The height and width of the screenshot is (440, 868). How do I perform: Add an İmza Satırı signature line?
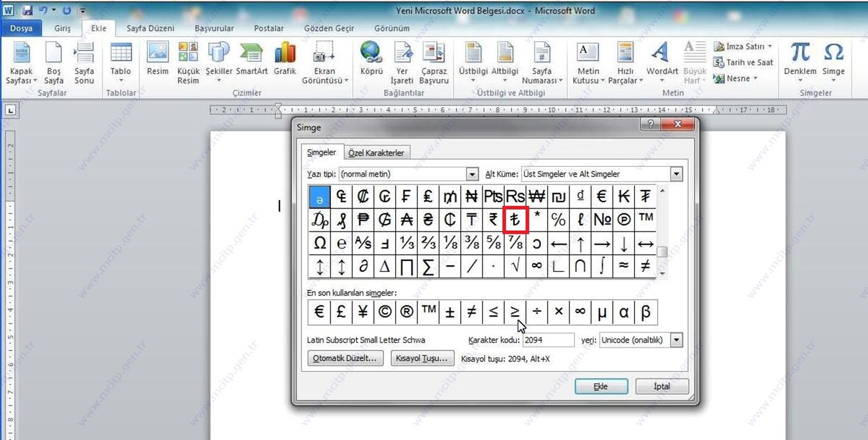point(743,46)
